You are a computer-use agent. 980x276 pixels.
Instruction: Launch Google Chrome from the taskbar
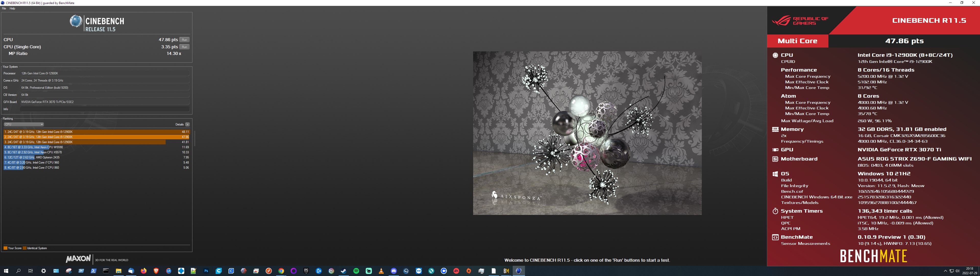281,271
